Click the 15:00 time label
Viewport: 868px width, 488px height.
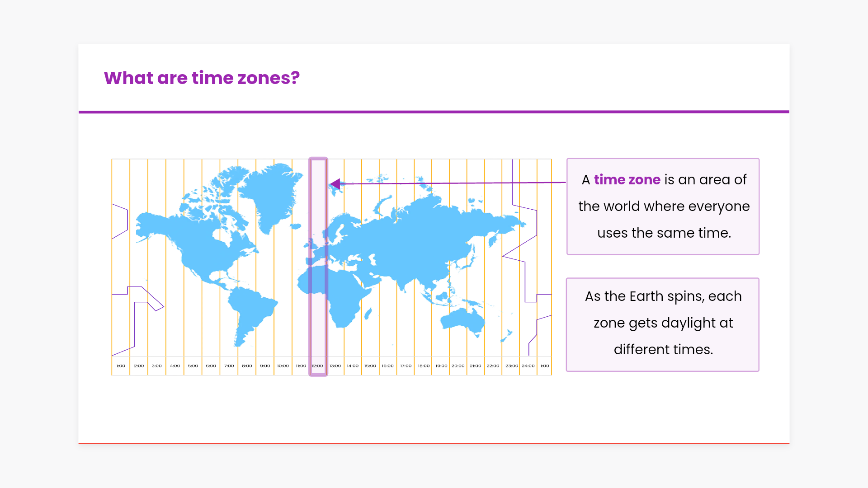point(370,366)
